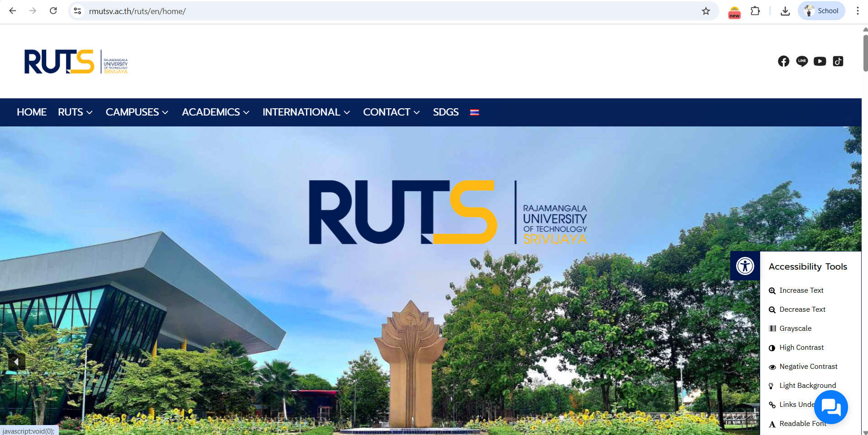Screen dimensions: 868x435
Task: Open the chat support bubble
Action: [x=831, y=407]
